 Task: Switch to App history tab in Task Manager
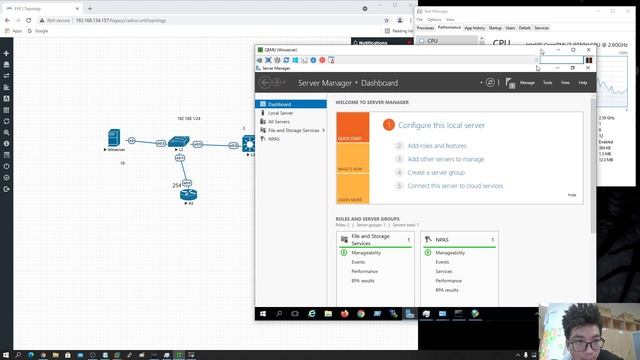[x=474, y=28]
